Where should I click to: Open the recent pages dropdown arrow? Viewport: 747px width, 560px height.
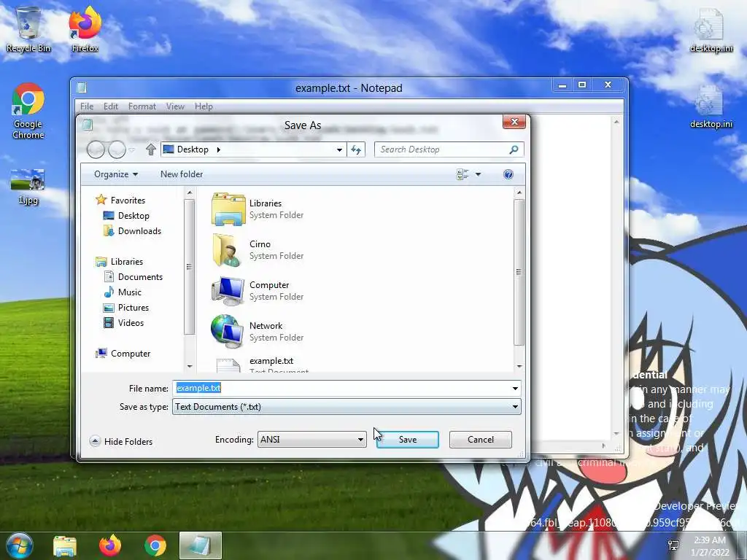point(132,149)
